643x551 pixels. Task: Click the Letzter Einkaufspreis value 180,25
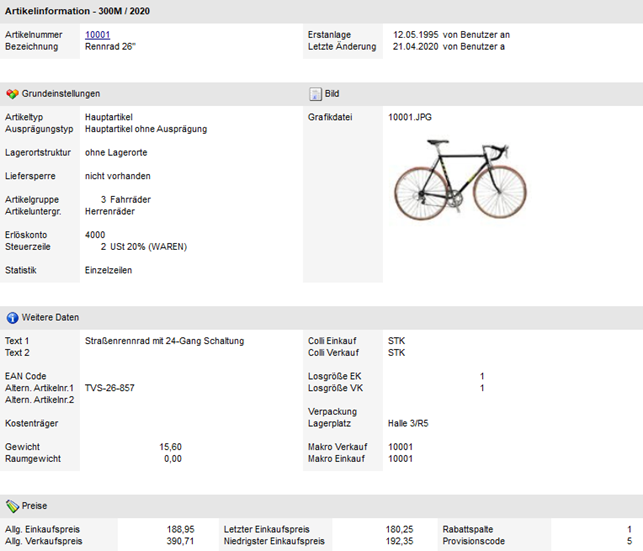coord(398,529)
